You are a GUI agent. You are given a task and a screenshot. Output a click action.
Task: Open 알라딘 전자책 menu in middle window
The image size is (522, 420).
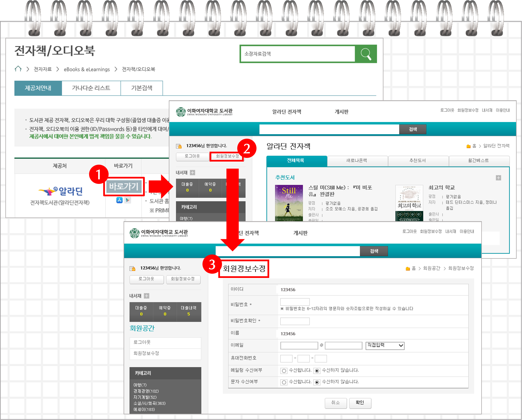point(287,112)
